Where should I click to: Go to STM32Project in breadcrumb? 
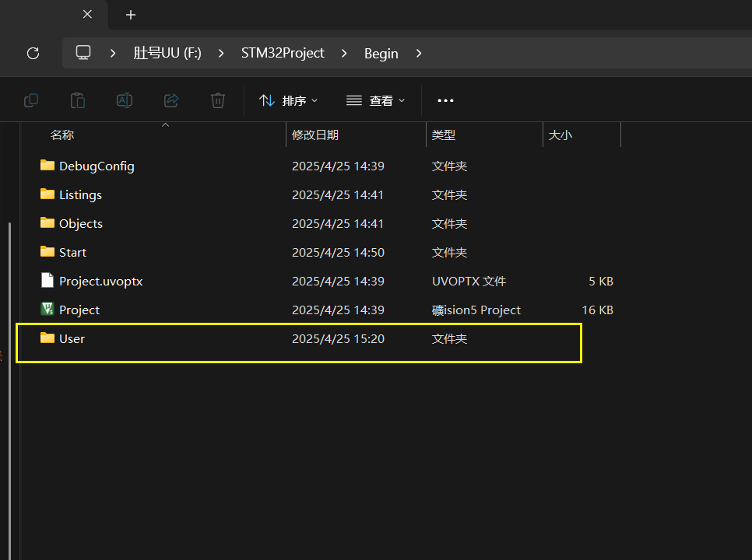tap(283, 53)
